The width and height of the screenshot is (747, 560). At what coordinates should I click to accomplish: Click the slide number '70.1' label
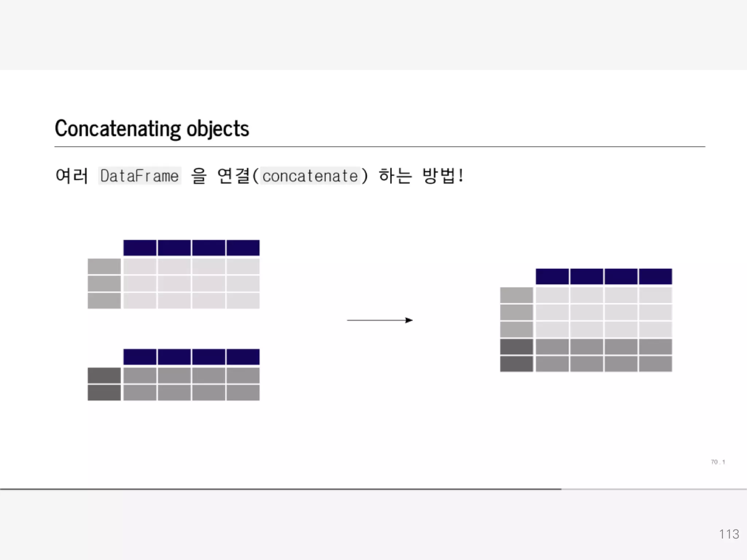click(717, 462)
